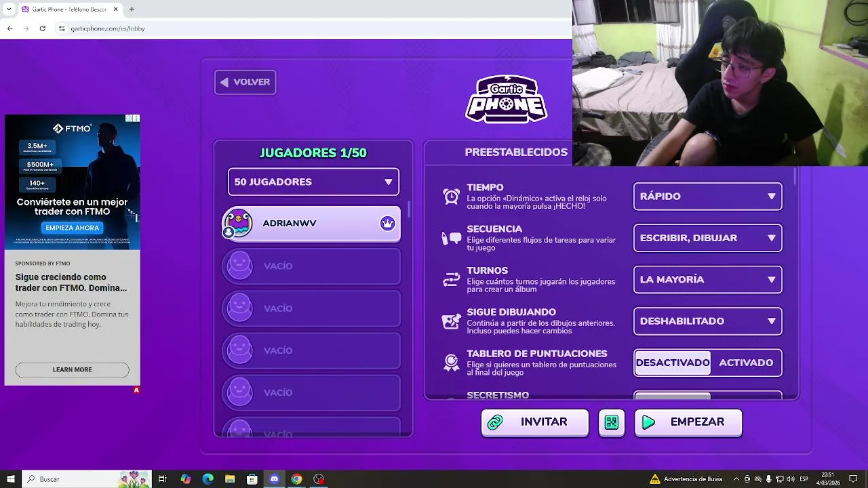868x488 pixels.
Task: Click the SECUENCIA setting label
Action: tap(494, 229)
